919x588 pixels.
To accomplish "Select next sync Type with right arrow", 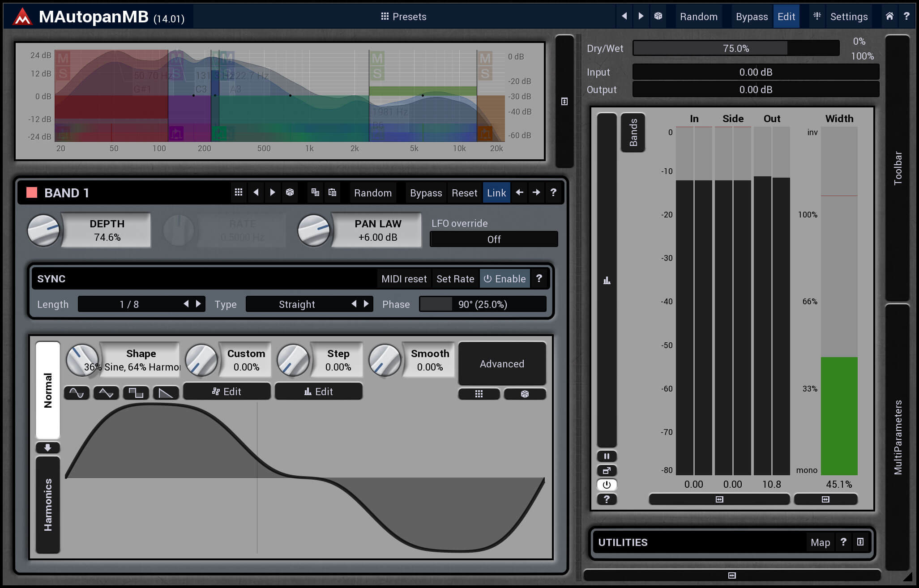I will coord(366,304).
